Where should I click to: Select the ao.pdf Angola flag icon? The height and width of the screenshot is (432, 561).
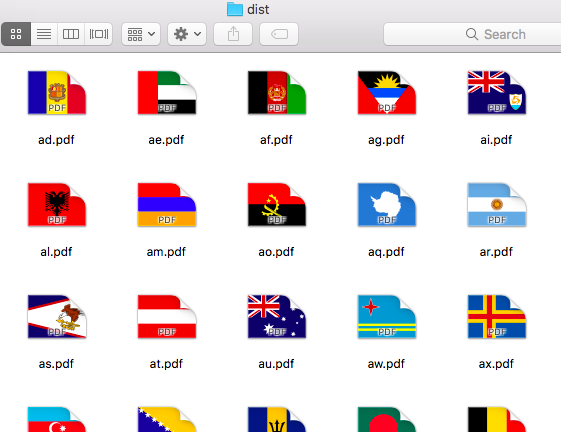click(x=277, y=205)
